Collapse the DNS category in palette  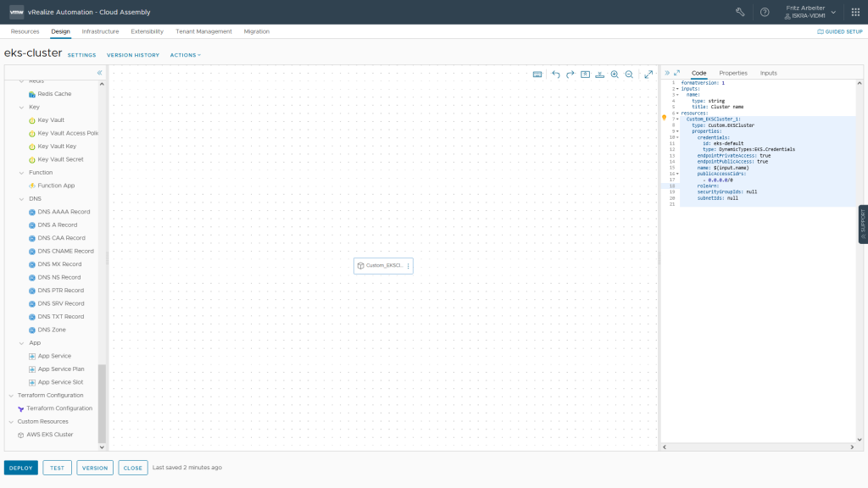click(x=22, y=198)
